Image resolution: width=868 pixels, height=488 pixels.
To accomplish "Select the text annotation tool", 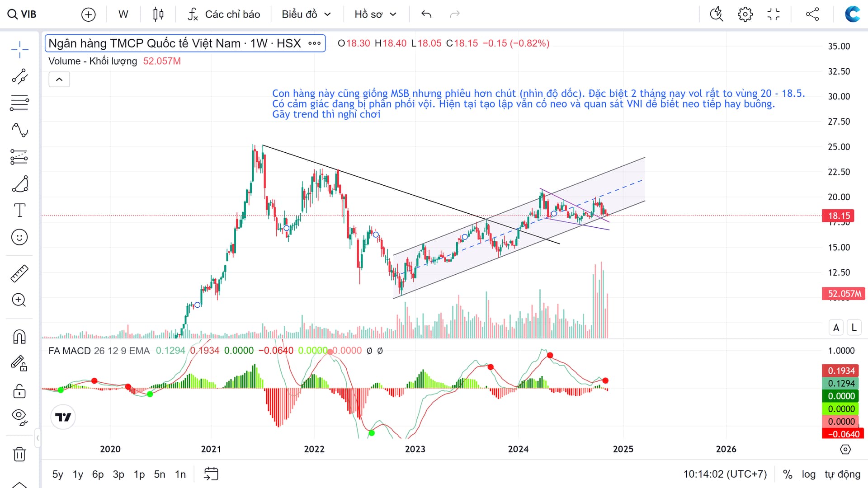I will (19, 210).
